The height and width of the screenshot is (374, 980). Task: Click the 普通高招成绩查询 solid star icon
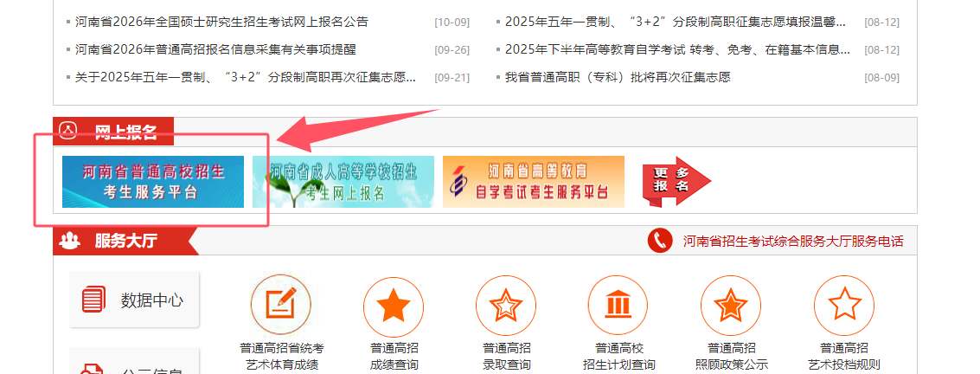pyautogui.click(x=394, y=306)
